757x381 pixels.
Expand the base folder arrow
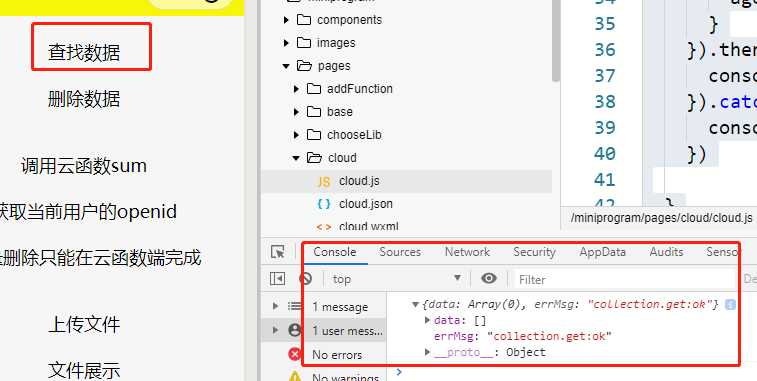(296, 112)
